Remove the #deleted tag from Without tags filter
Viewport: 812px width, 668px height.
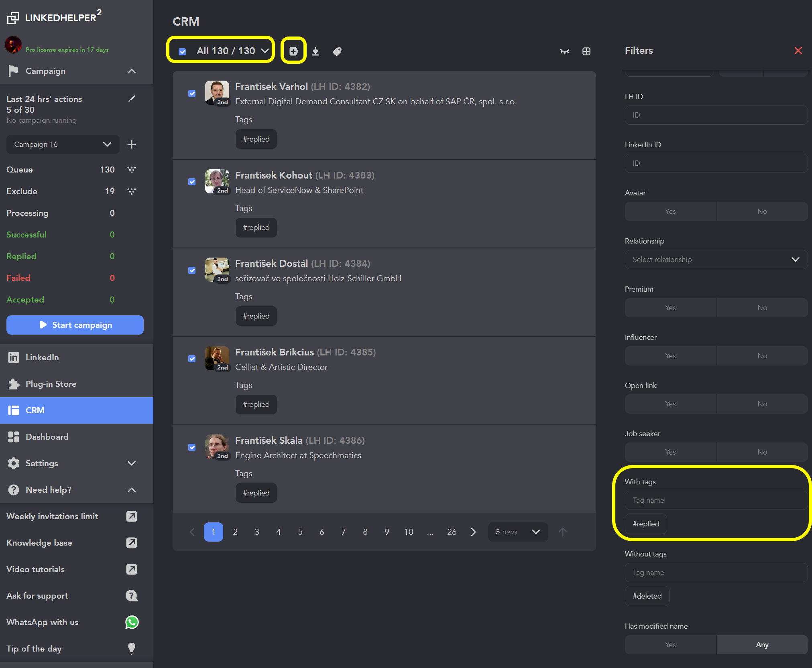[x=647, y=596]
